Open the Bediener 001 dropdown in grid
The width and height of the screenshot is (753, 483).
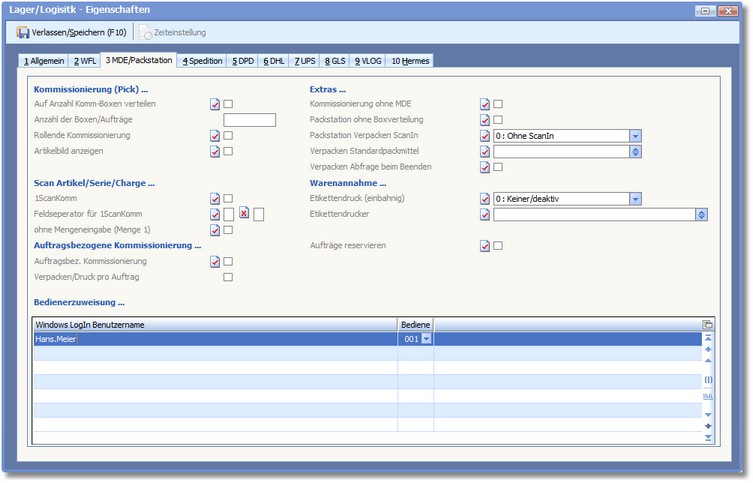pos(427,340)
